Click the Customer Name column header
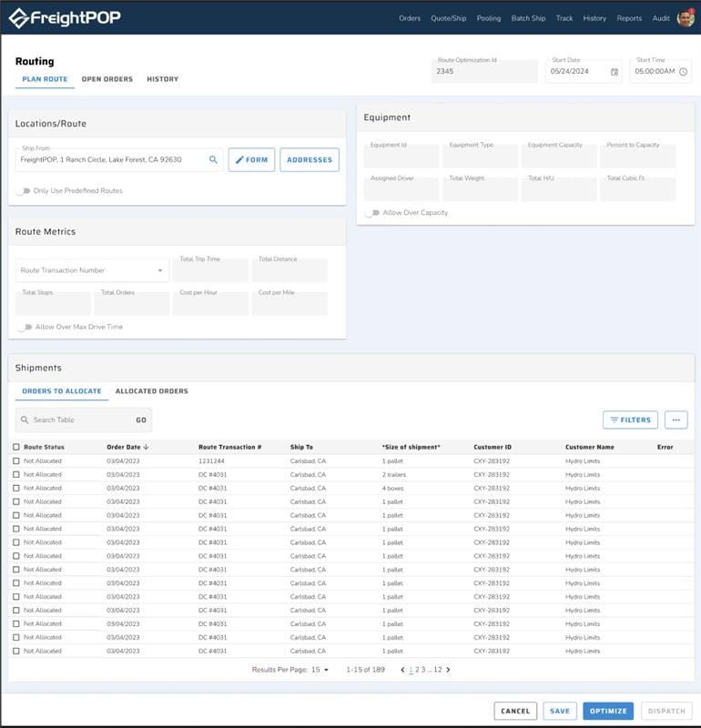 click(x=590, y=447)
